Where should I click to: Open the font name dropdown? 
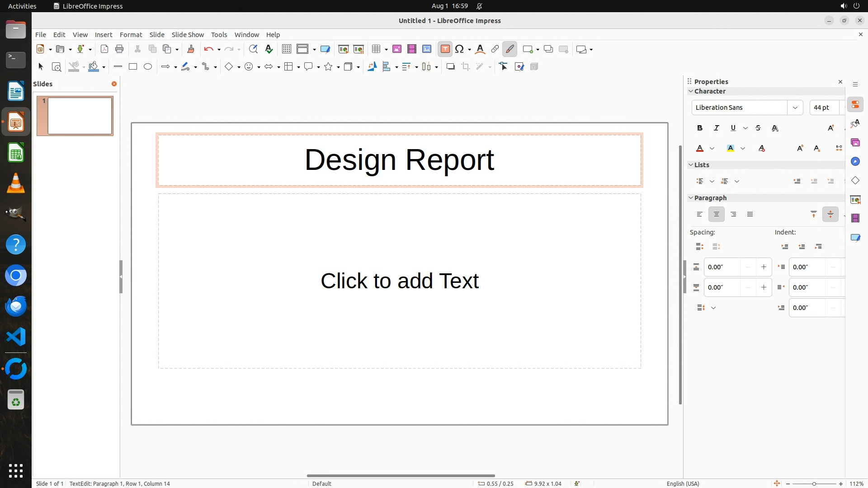point(795,108)
